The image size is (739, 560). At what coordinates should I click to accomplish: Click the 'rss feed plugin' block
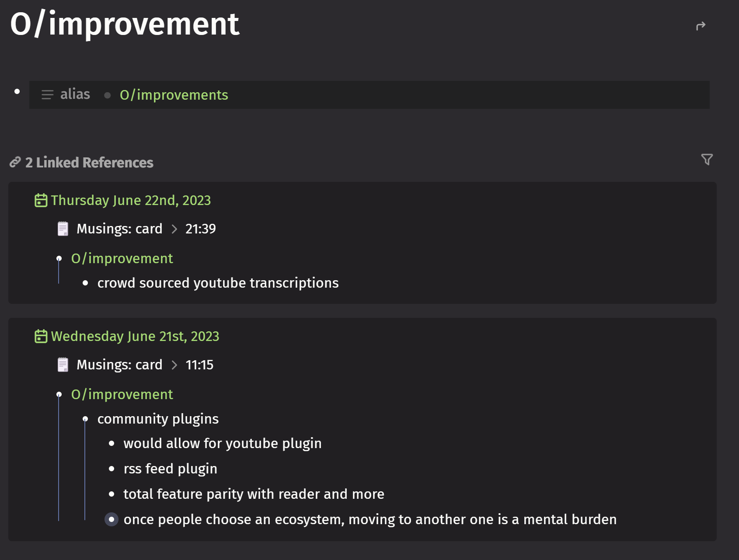pos(170,469)
